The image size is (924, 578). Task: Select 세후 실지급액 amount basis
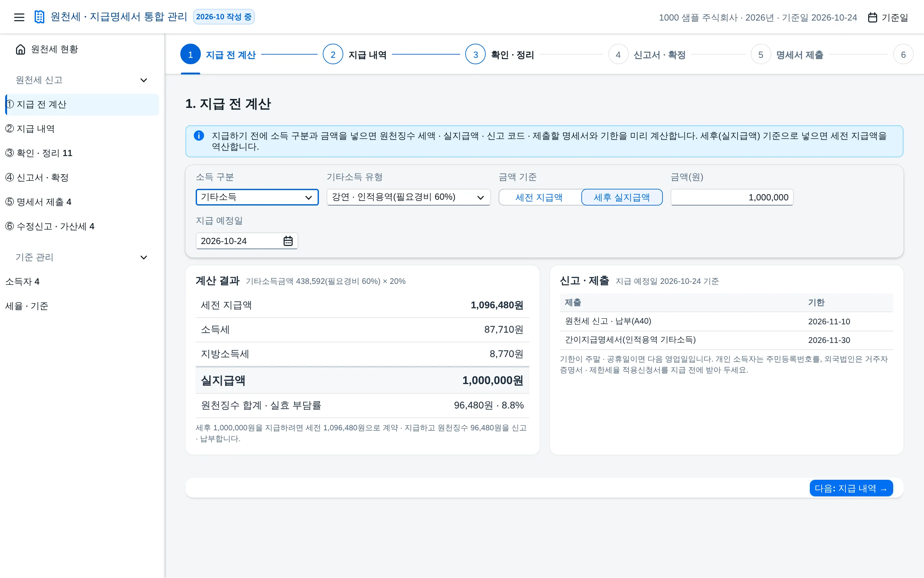click(x=621, y=197)
